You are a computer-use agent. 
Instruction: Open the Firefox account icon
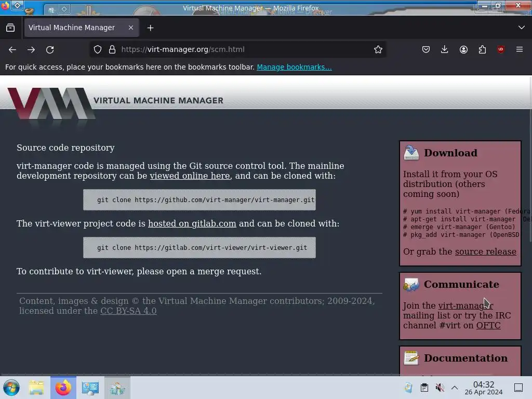pyautogui.click(x=463, y=49)
